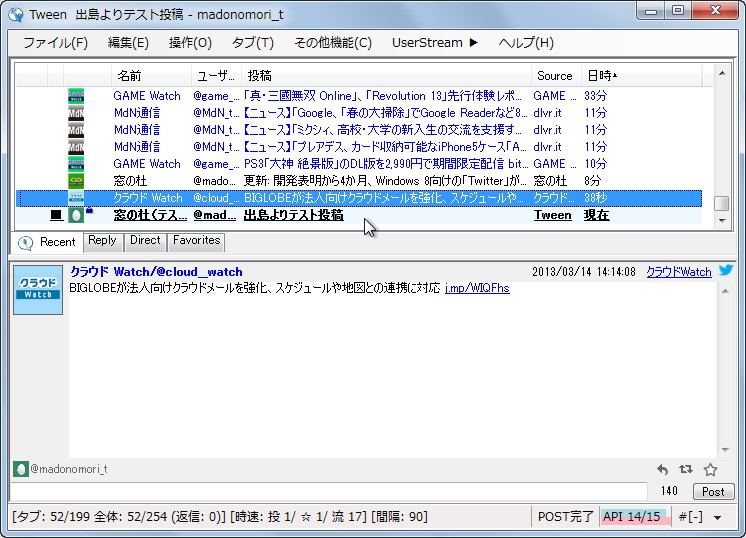
Task: Click the クラウド Watch profile picture
Action: pos(38,290)
